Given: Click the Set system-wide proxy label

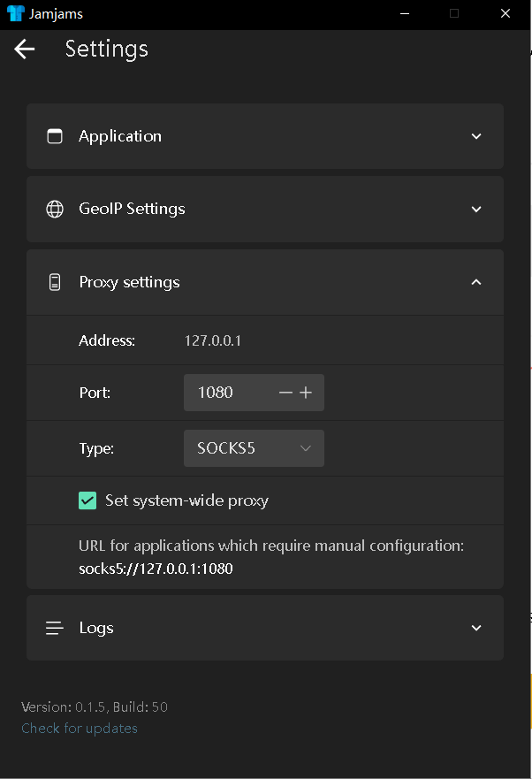Looking at the screenshot, I should click(186, 500).
